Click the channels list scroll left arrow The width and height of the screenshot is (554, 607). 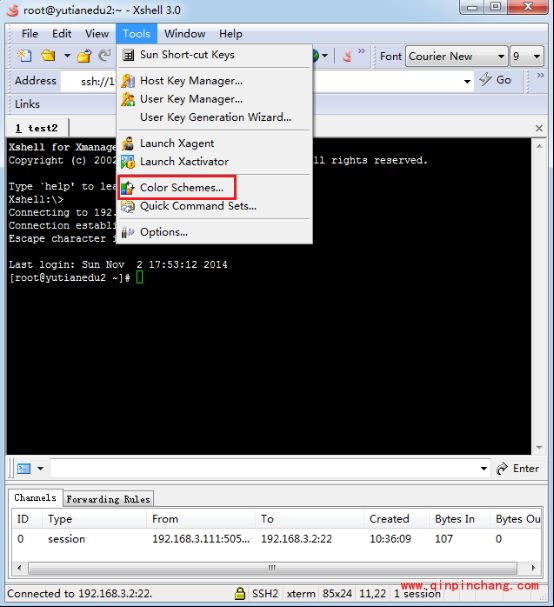coord(19,568)
